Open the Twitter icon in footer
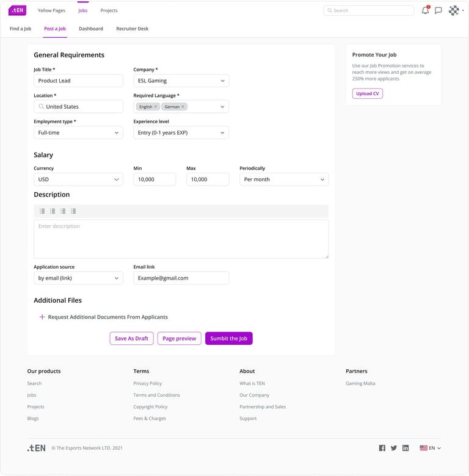 394,448
